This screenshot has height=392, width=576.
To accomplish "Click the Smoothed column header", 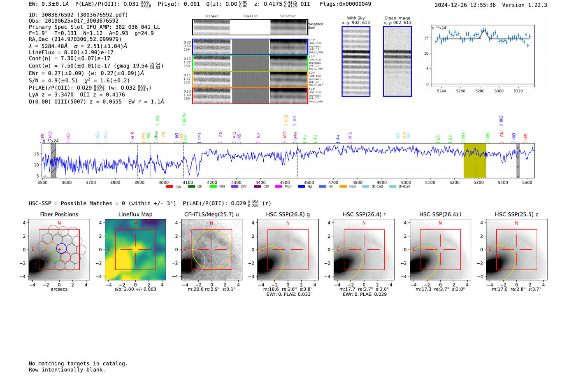I will tap(288, 16).
